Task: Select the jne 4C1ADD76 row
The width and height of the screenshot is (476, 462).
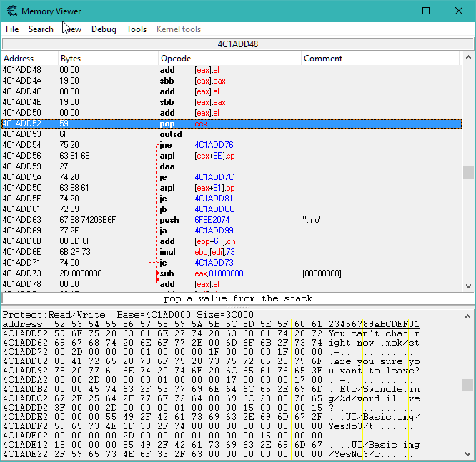Action: 232,145
